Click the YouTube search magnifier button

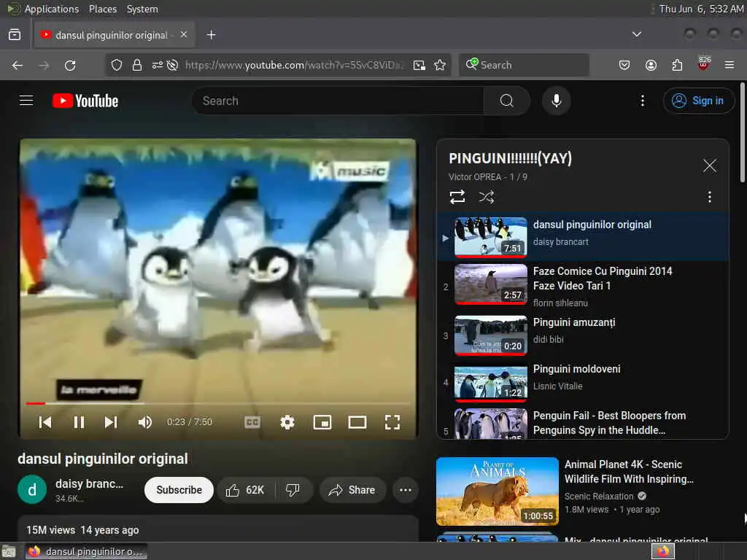click(x=507, y=101)
